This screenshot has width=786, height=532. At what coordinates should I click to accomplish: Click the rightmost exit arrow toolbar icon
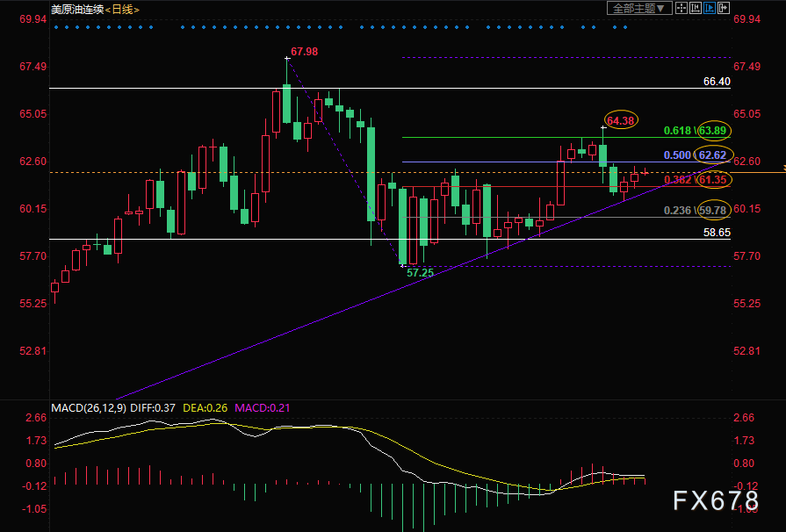pos(724,8)
